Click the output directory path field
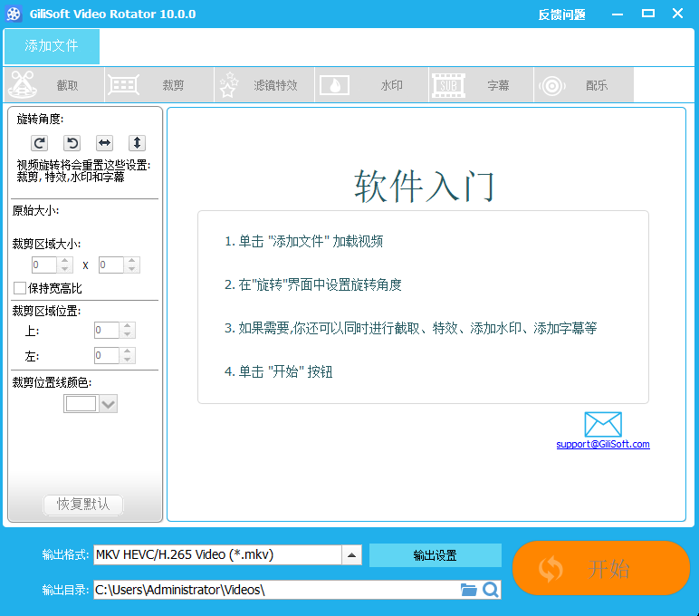Viewport: 699px width, 616px height. (275, 590)
